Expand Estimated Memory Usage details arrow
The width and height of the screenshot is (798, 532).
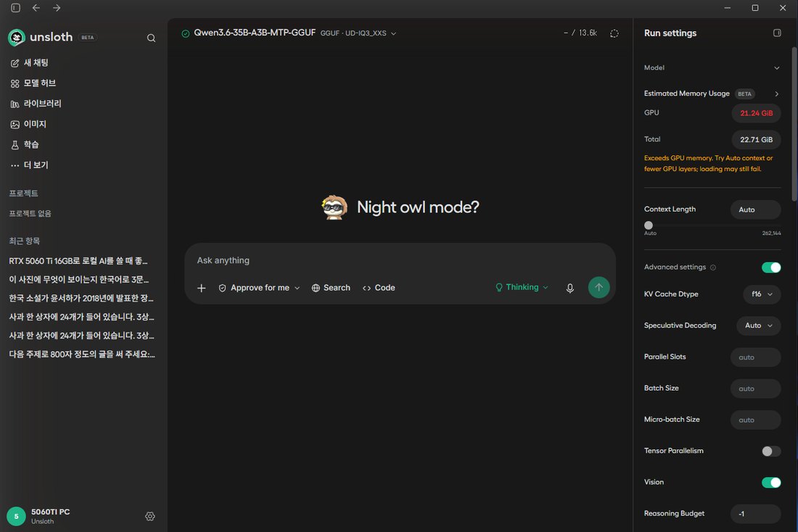(x=777, y=93)
